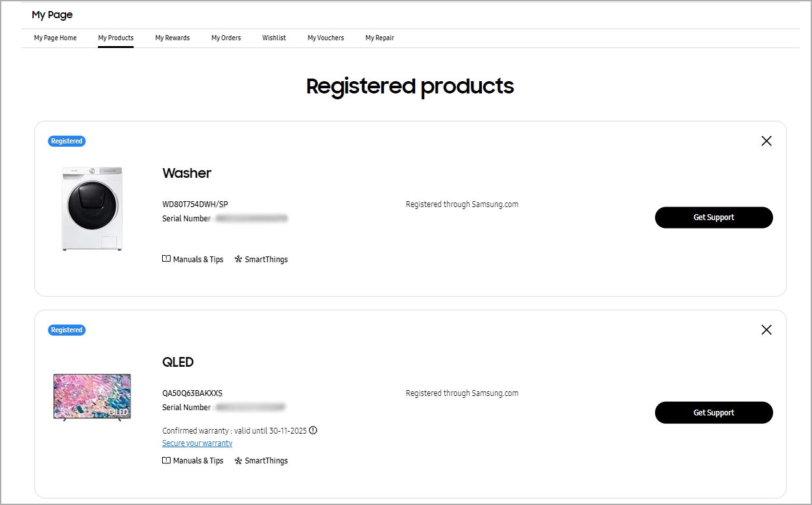This screenshot has width=812, height=505.
Task: Remove the QLED product with the X icon
Action: click(766, 330)
